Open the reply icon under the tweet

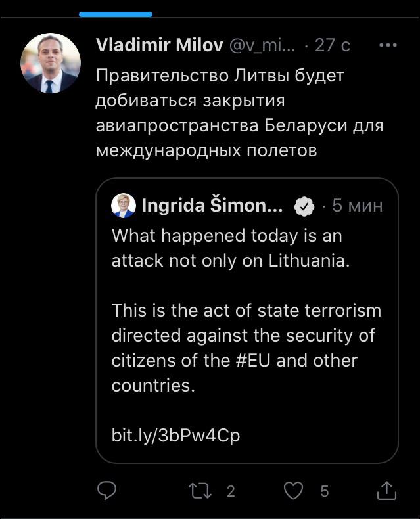[x=106, y=490]
